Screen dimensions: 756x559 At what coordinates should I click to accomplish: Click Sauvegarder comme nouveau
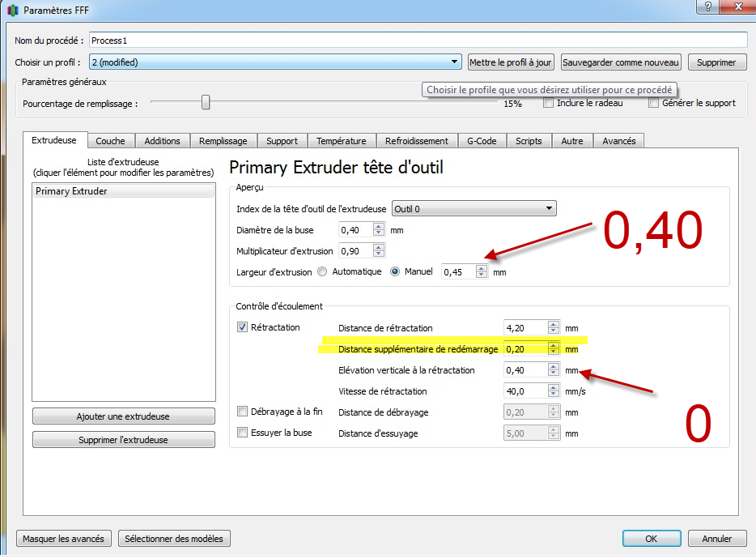[x=621, y=62]
